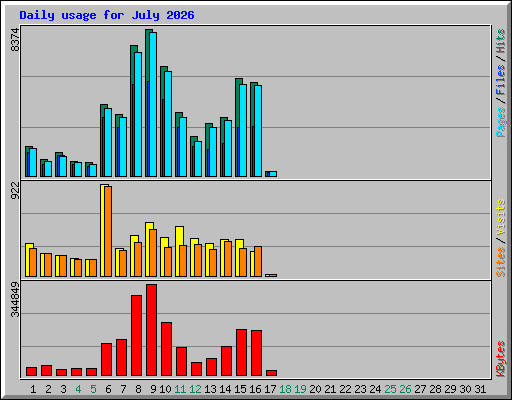
Task: Click day label 16 on the x-axis
Action: pos(255,389)
